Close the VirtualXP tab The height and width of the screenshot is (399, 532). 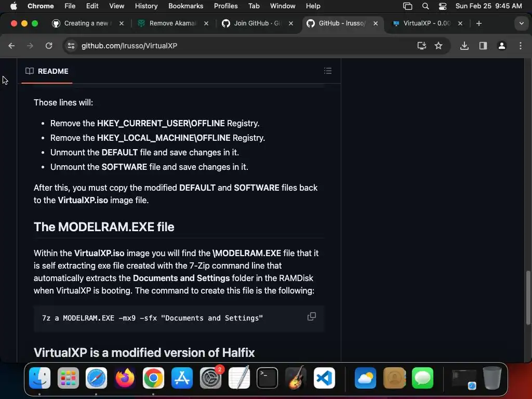(460, 23)
